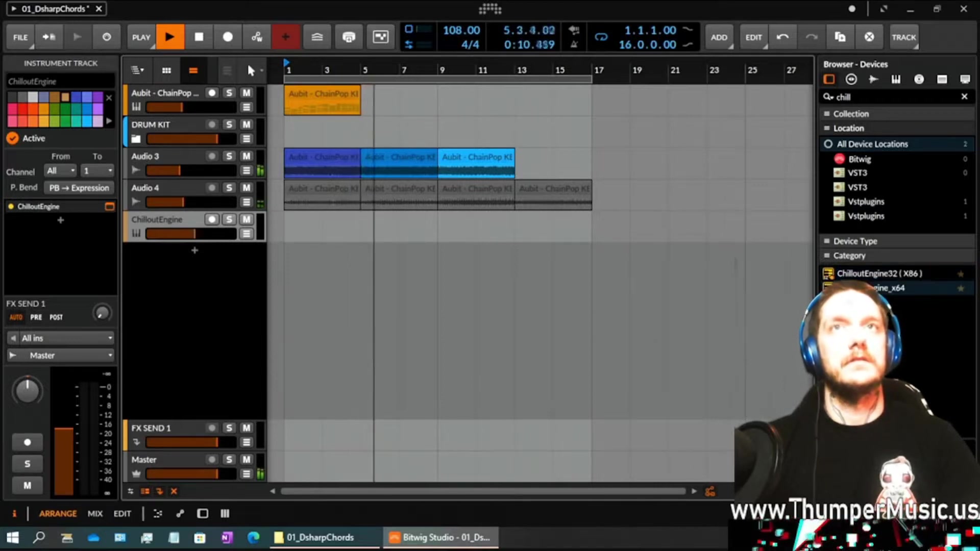Mute the Audio 4 track
The image size is (980, 551).
tap(246, 187)
